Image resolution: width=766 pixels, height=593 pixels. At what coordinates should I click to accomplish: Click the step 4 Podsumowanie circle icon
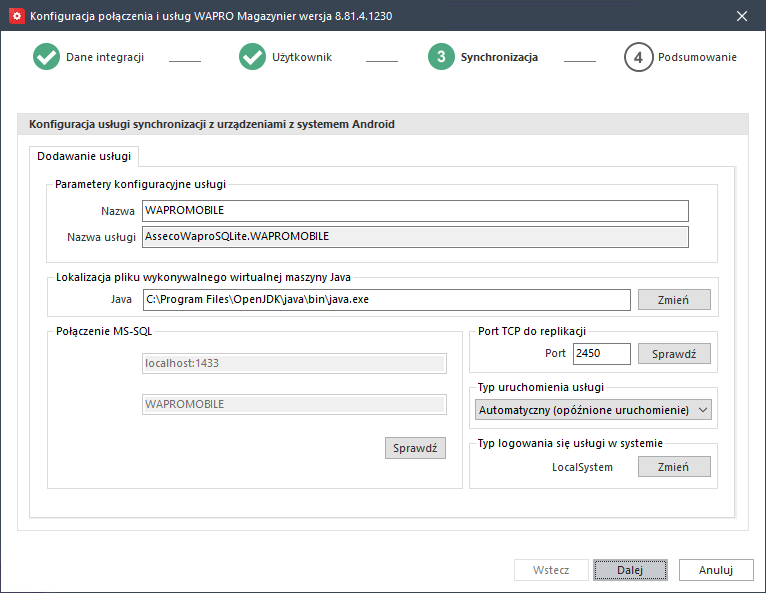[x=638, y=57]
